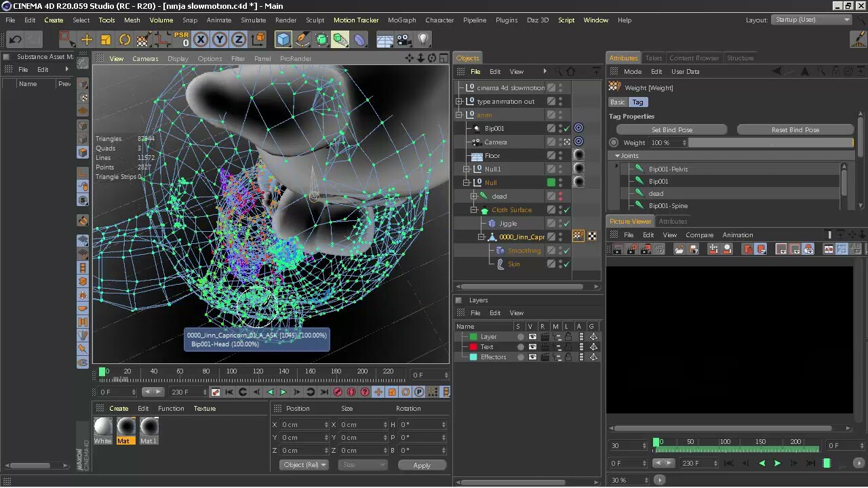Activate the Rotate tool
Image resolution: width=868 pixels, height=488 pixels.
(125, 39)
